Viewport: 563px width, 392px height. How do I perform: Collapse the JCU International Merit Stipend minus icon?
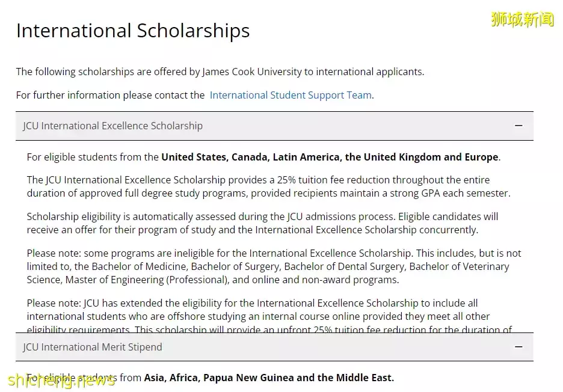[518, 347]
